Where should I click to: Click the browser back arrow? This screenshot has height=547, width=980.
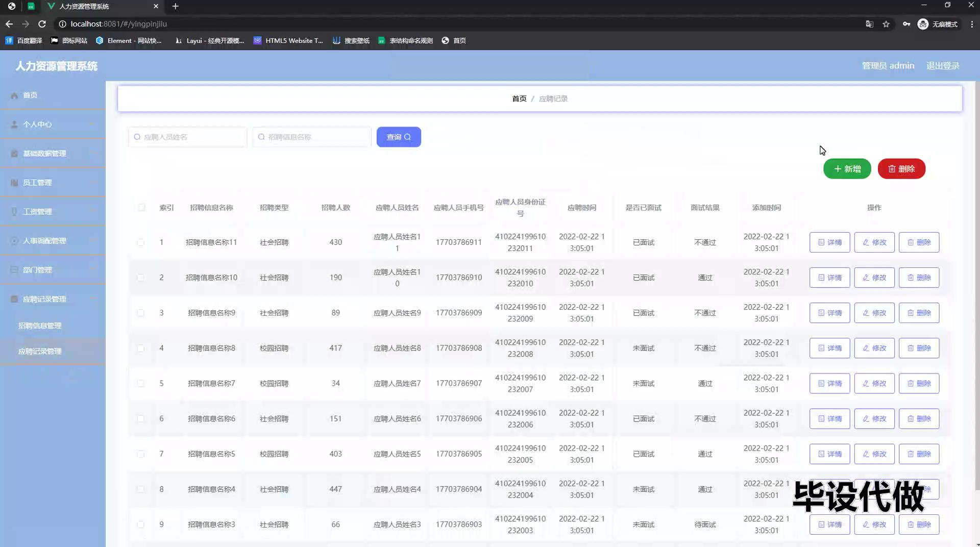tap(9, 24)
